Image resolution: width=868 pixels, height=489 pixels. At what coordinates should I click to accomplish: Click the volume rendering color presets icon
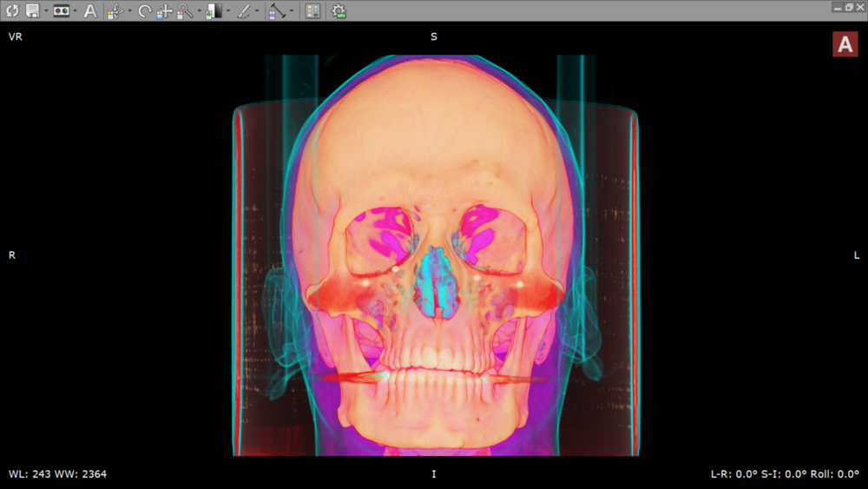tap(61, 11)
